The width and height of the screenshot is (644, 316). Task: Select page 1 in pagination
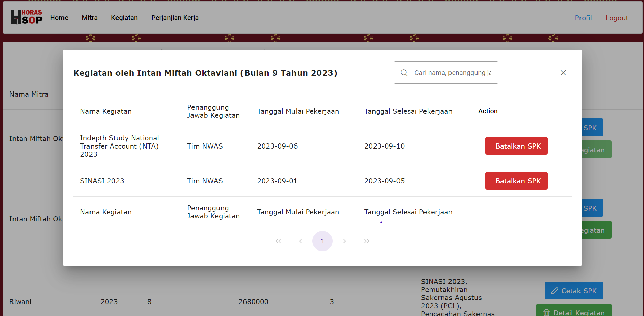(322, 241)
